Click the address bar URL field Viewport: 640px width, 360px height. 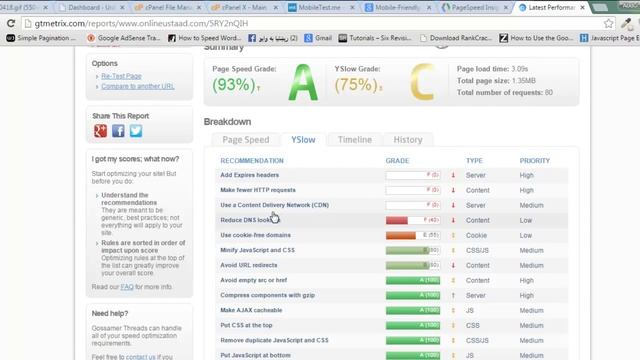[x=314, y=23]
